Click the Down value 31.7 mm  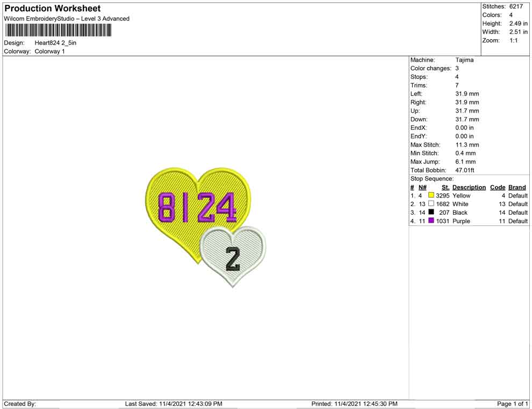tap(467, 119)
